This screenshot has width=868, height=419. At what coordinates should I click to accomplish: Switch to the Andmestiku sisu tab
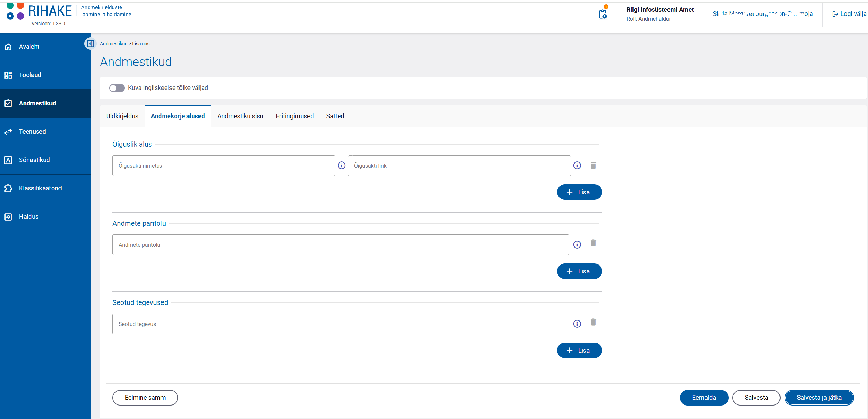pyautogui.click(x=240, y=116)
